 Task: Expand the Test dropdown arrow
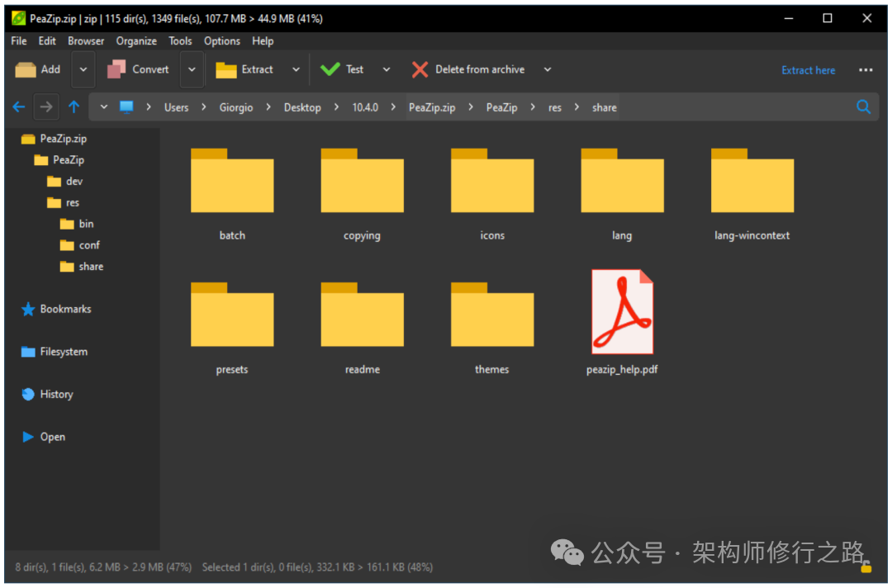(x=387, y=69)
